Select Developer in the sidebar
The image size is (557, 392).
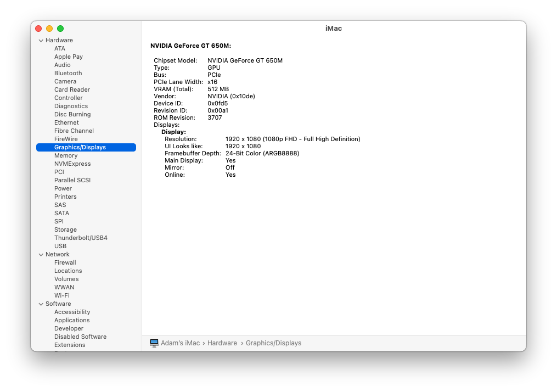[x=69, y=328]
